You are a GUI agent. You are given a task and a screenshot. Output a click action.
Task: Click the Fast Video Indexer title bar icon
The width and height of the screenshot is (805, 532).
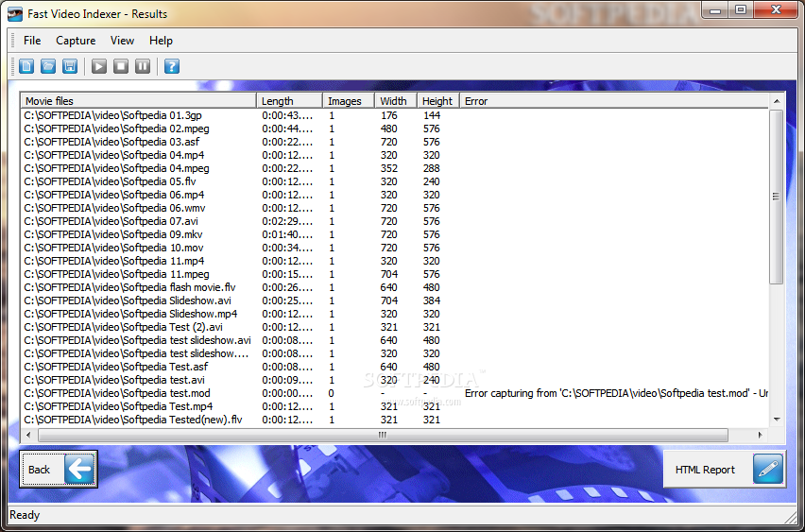pyautogui.click(x=14, y=14)
